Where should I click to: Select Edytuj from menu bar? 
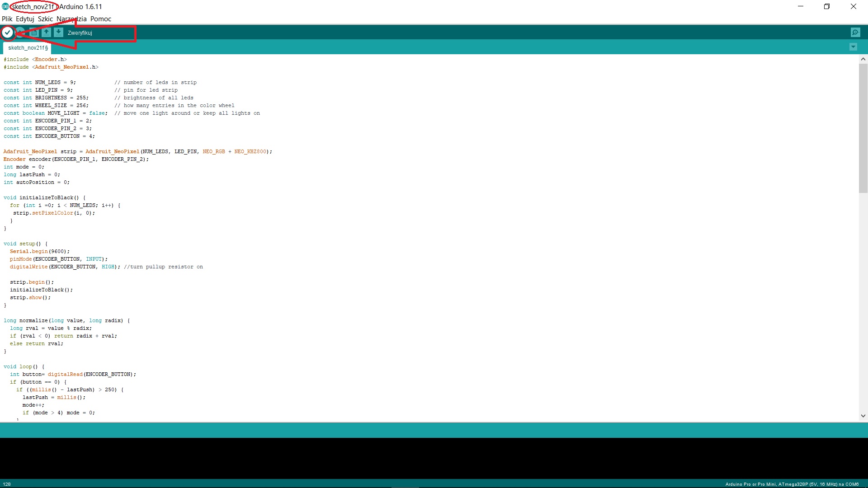[x=24, y=19]
